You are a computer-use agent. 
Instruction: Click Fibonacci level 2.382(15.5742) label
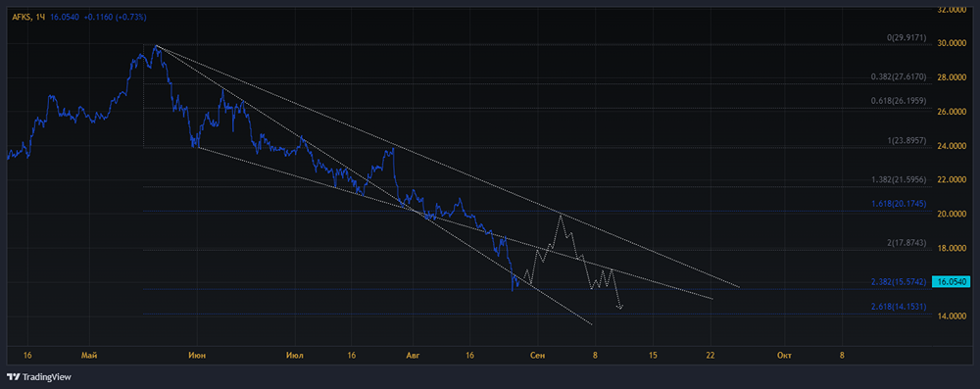point(898,282)
